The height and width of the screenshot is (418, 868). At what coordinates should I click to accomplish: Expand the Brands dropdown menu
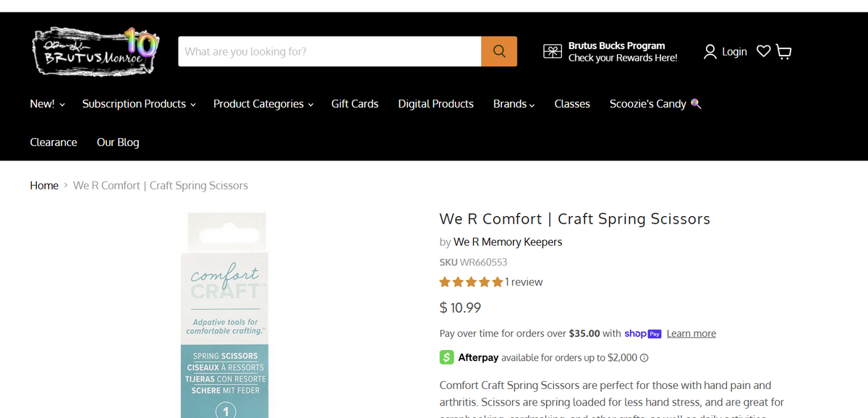pos(514,104)
